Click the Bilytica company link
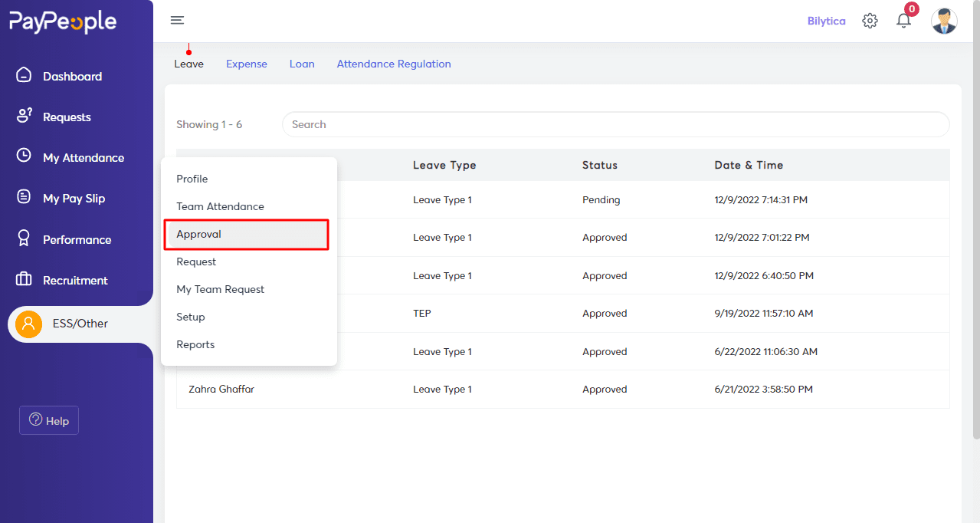 tap(827, 21)
